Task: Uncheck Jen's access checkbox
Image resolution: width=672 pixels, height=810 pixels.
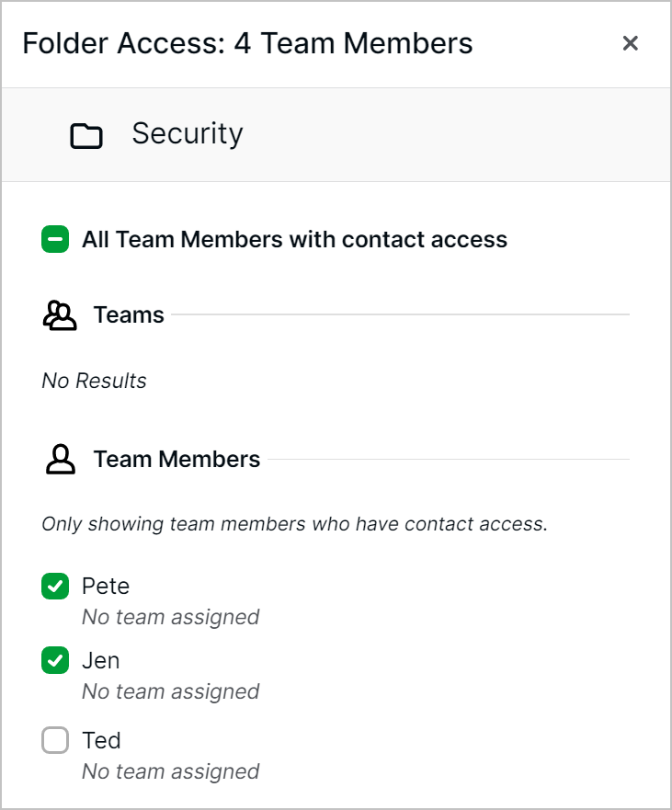Action: click(55, 660)
